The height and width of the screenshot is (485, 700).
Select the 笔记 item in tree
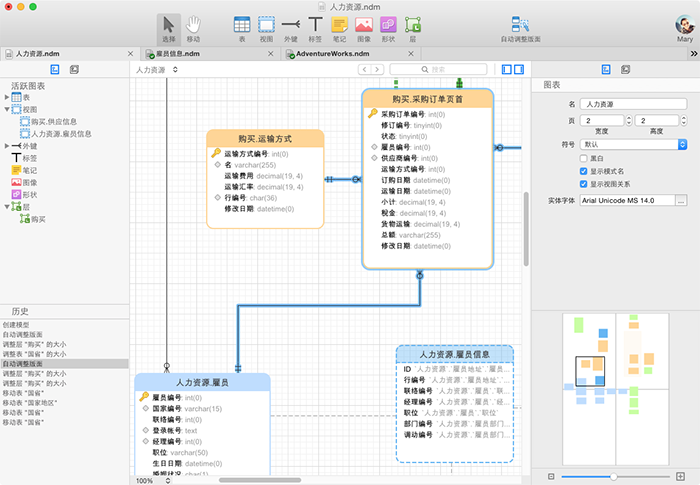click(24, 170)
